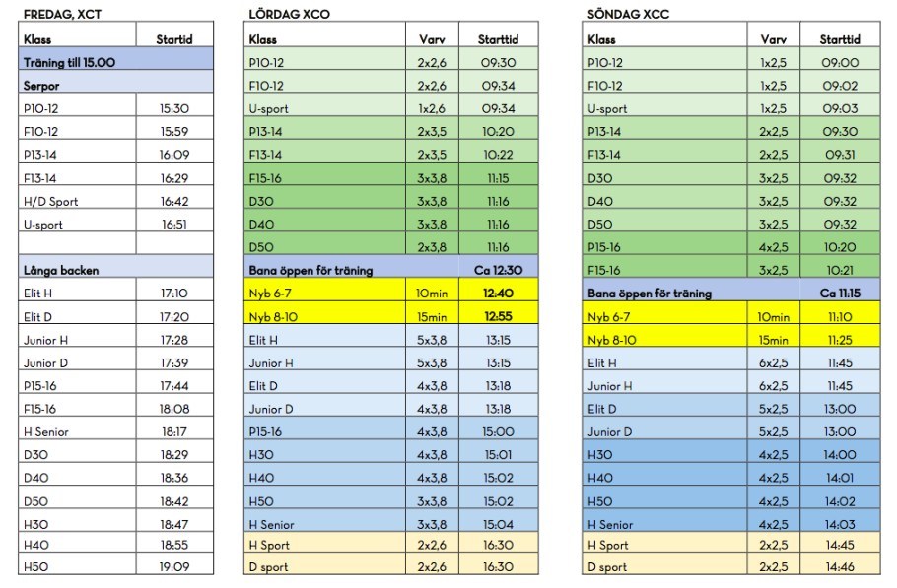The height and width of the screenshot is (588, 897).
Task: Click Saturday Bana öppen för träning row
Action: coord(390,266)
